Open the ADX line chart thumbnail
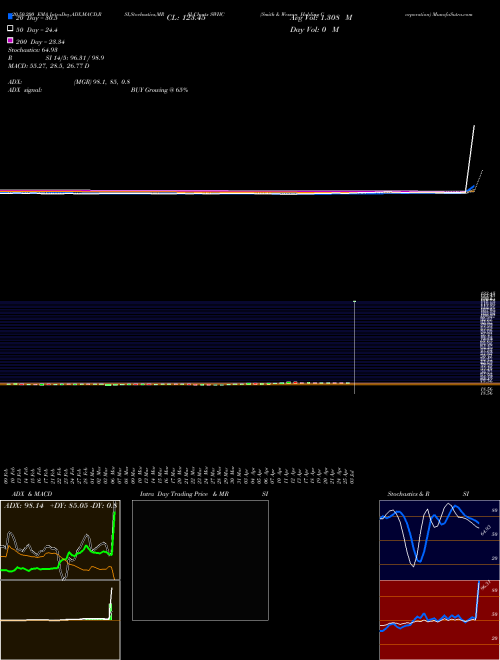The height and width of the screenshot is (660, 500). (x=60, y=540)
